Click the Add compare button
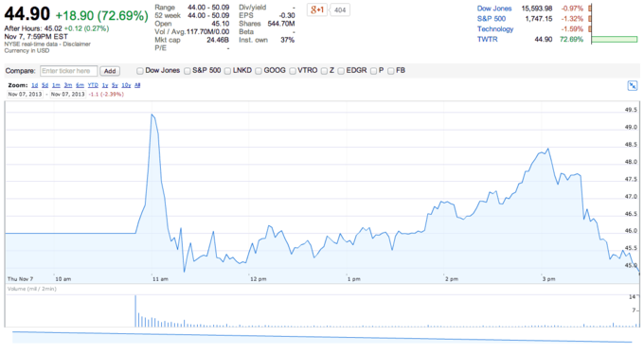 (110, 71)
